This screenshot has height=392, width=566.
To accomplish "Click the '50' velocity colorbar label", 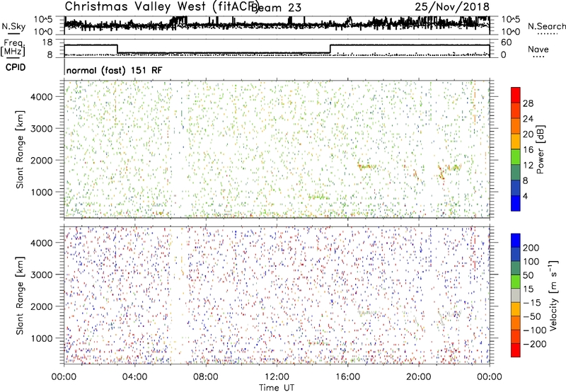I will (528, 275).
